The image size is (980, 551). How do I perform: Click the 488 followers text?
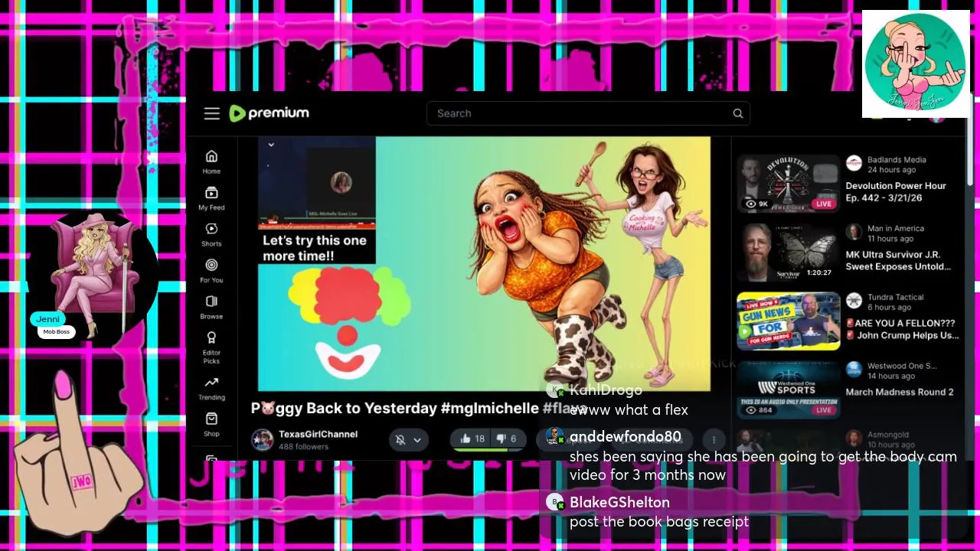click(303, 446)
